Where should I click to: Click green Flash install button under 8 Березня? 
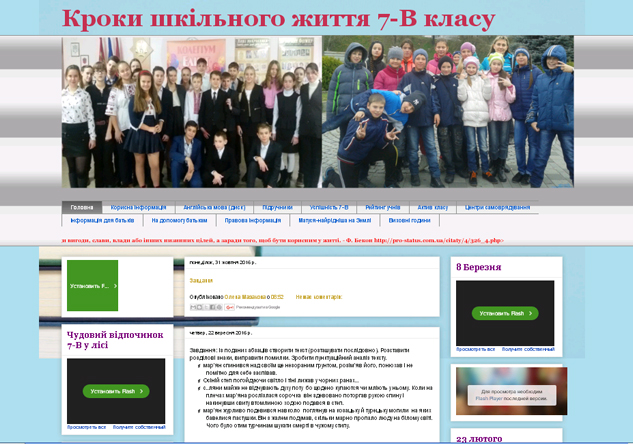504,314
